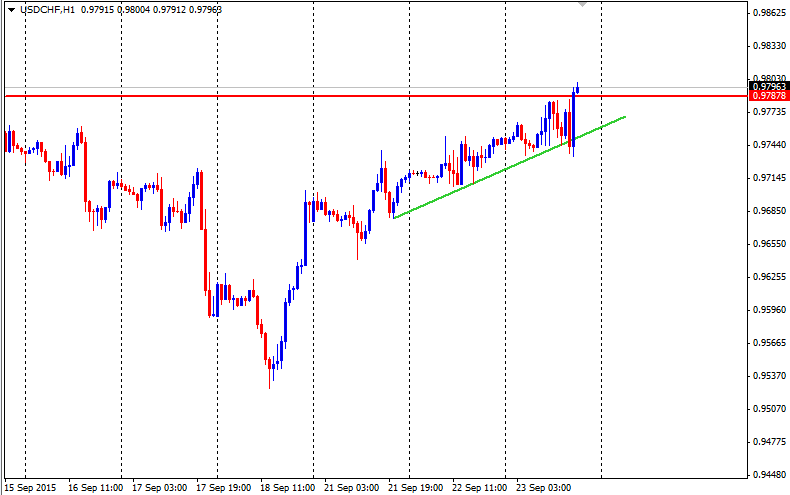Click the 23 Sep 03:00 time label
Viewport: 790px width, 495px height.
click(x=543, y=488)
